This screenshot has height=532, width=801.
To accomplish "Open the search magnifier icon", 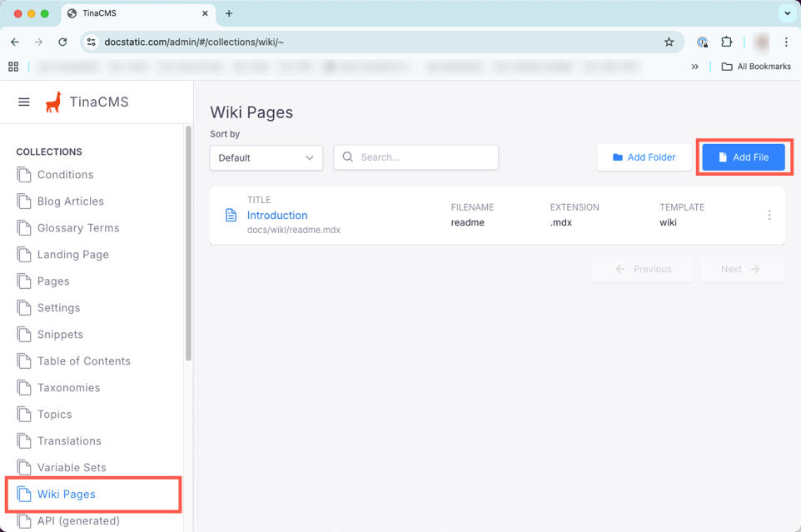I will click(x=347, y=157).
